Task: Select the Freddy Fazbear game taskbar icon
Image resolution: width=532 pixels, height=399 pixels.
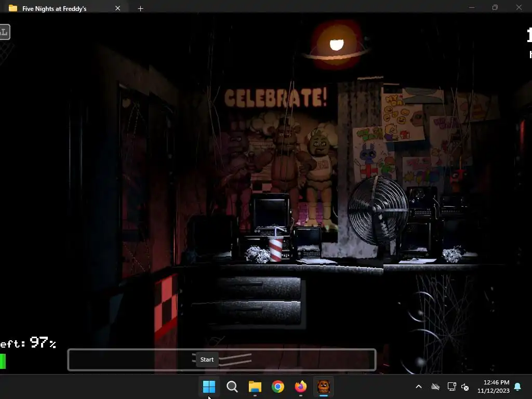Action: click(x=323, y=387)
